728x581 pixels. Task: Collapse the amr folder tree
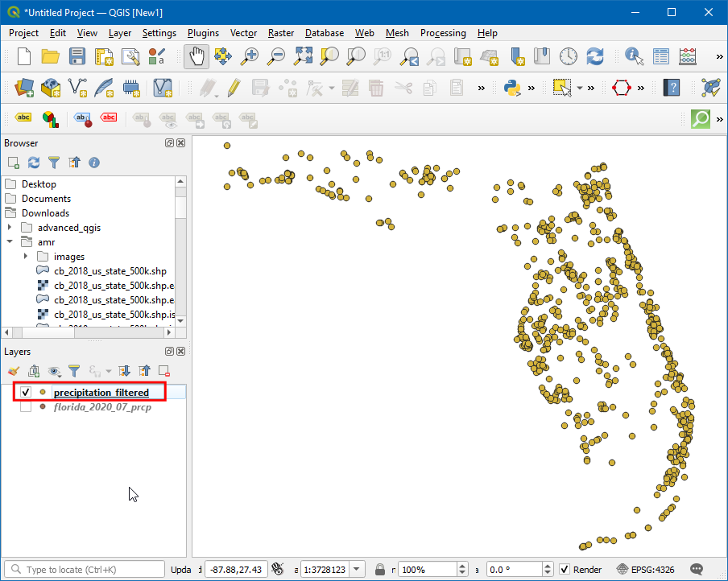click(x=10, y=242)
